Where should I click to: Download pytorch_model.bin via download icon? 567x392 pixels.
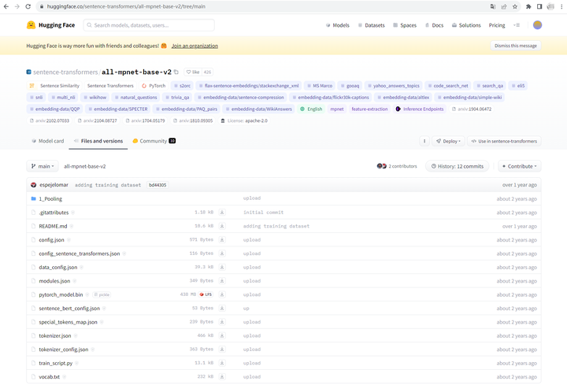point(222,295)
